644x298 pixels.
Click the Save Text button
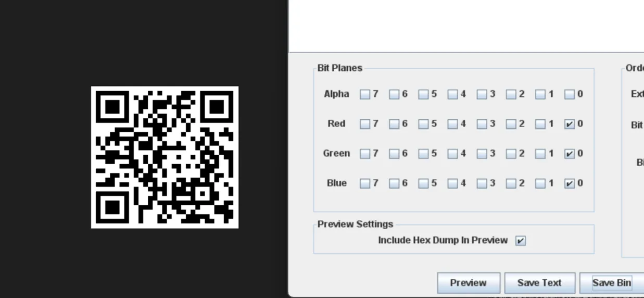pyautogui.click(x=540, y=283)
